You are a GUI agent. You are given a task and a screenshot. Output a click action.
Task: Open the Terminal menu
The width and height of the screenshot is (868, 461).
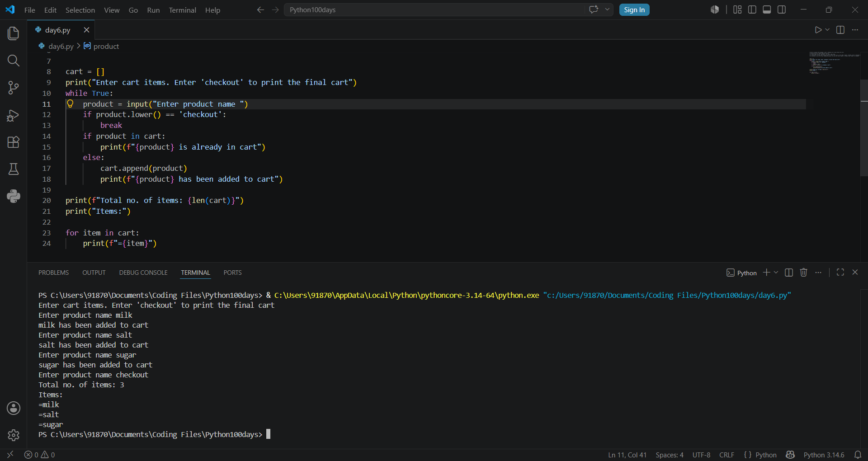pos(182,10)
